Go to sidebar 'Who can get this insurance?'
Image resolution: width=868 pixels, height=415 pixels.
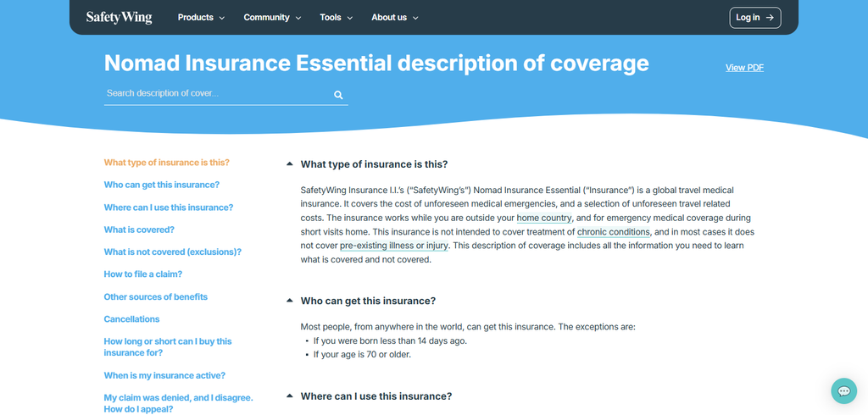[x=162, y=185]
